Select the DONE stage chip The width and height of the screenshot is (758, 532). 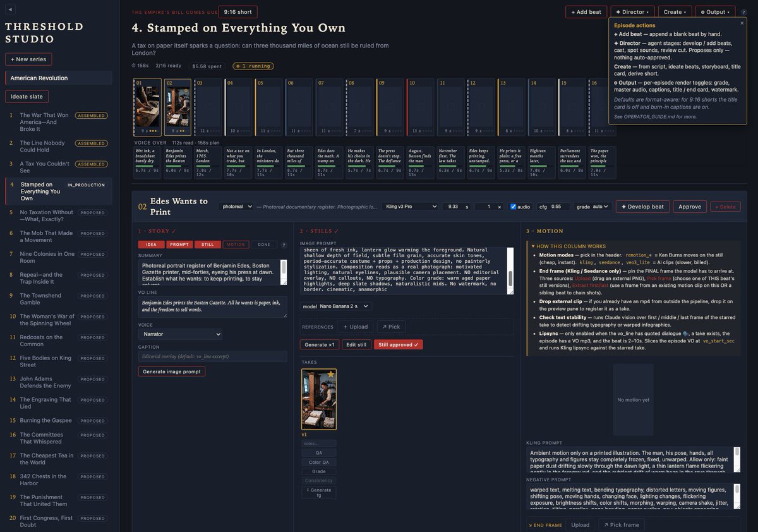tap(263, 245)
